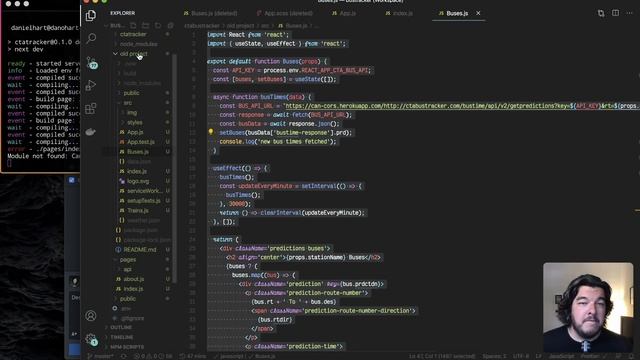Open the Accounts menu icon
The height and width of the screenshot is (360, 640).
[x=91, y=316]
